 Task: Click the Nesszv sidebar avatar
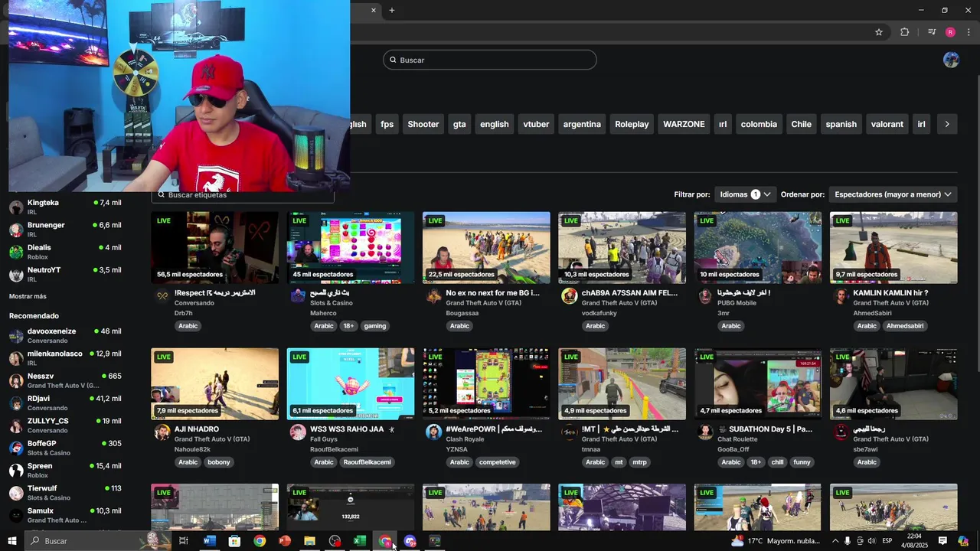pos(15,380)
